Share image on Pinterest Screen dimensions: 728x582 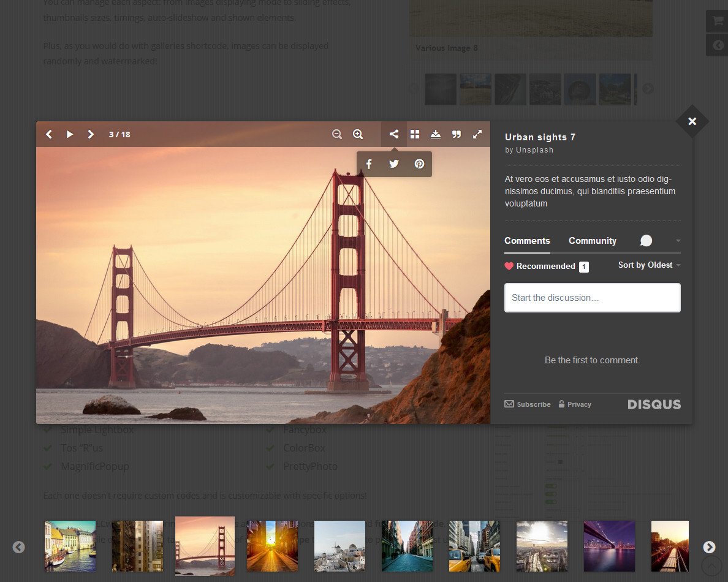point(419,164)
